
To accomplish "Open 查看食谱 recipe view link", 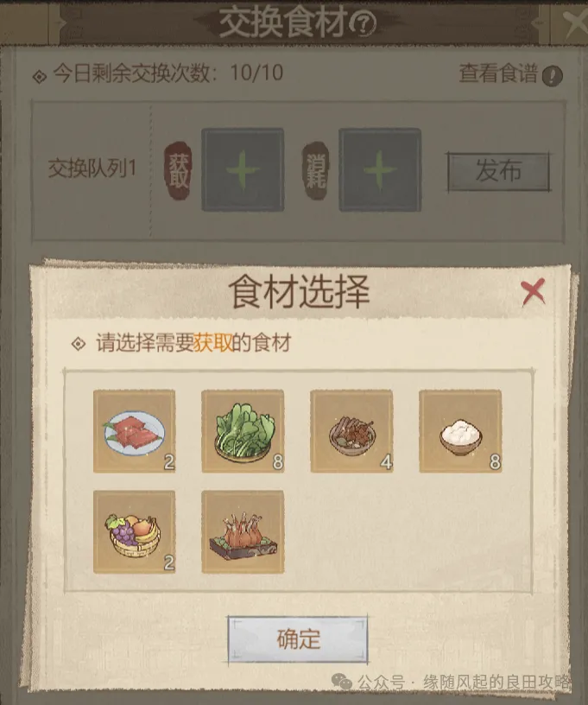I will (x=498, y=73).
